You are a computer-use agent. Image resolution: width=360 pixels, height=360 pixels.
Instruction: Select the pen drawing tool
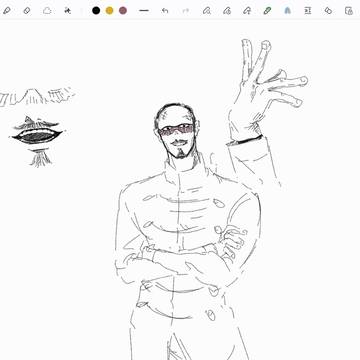coord(6,11)
